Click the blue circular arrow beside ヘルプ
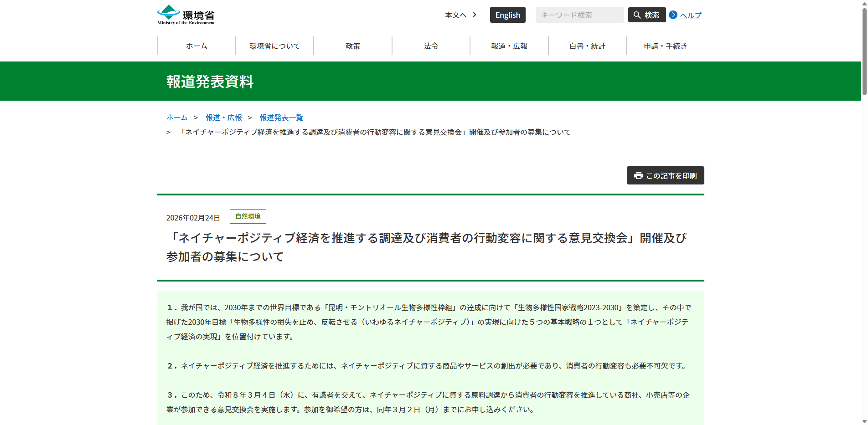Image resolution: width=868 pixels, height=425 pixels. click(672, 15)
